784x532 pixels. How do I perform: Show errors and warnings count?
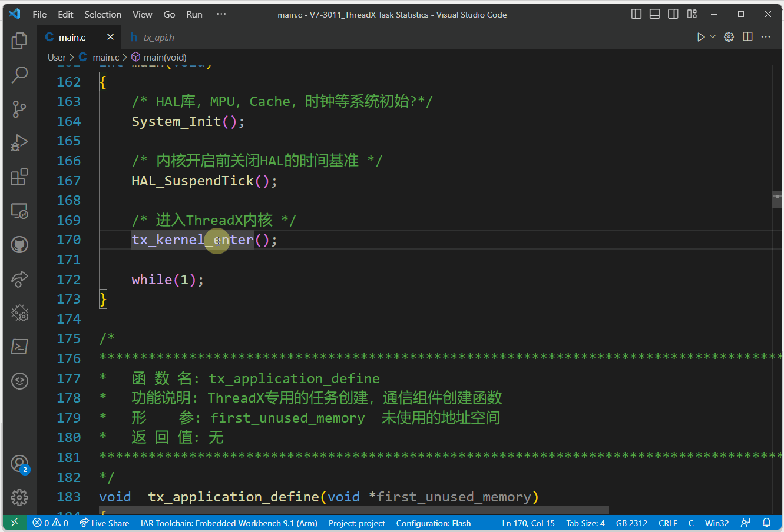click(x=50, y=523)
